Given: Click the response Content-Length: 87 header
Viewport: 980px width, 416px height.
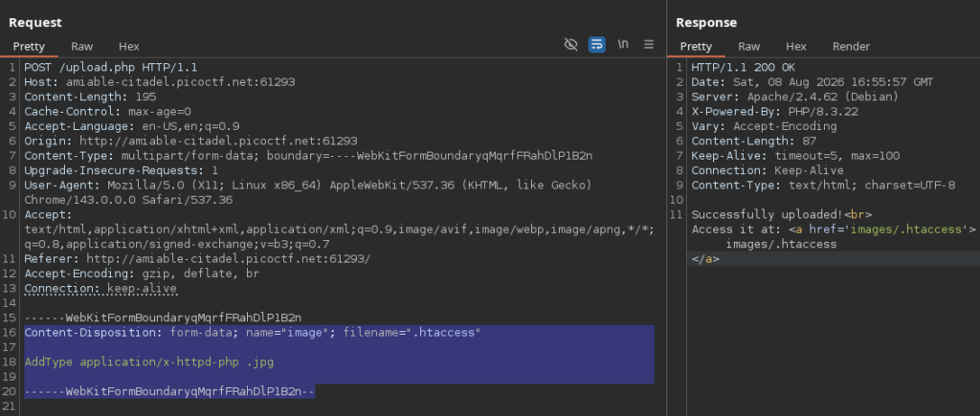Looking at the screenshot, I should (753, 142).
